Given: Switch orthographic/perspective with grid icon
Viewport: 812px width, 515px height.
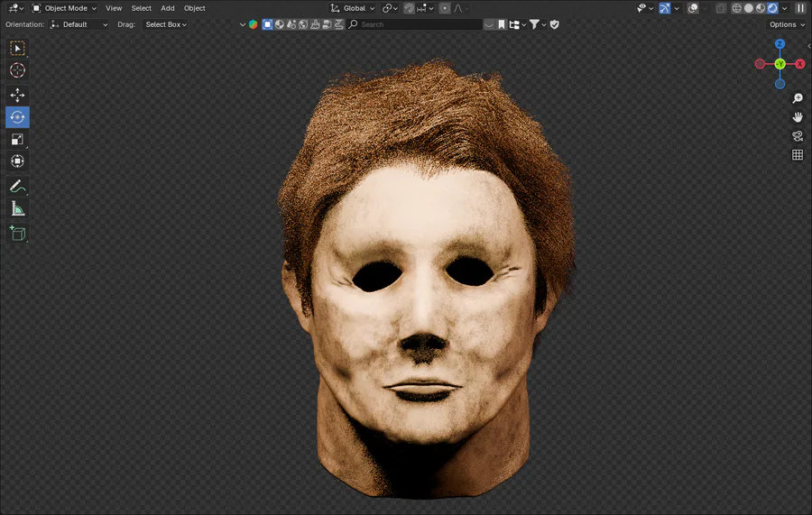Looking at the screenshot, I should (x=798, y=155).
